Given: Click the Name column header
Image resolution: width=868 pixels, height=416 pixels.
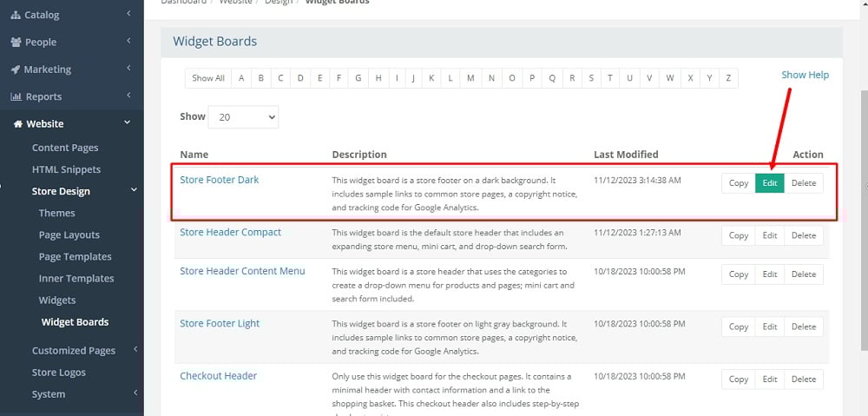Looking at the screenshot, I should tap(194, 155).
